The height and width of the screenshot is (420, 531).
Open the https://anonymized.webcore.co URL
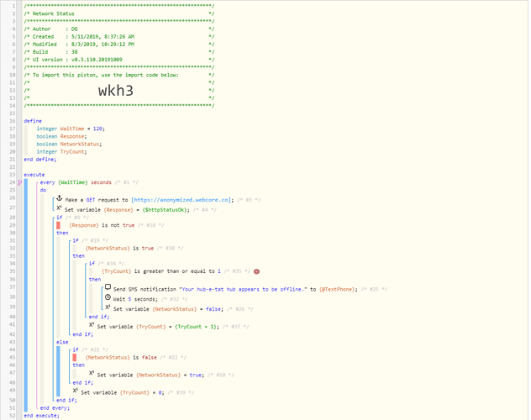coord(181,200)
